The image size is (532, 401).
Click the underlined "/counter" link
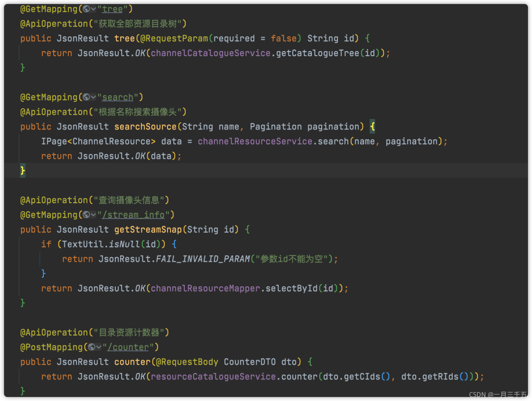[129, 347]
